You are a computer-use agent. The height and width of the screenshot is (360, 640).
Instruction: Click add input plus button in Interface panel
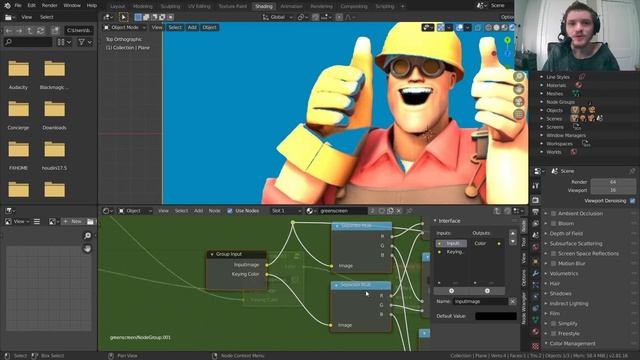pos(451,291)
